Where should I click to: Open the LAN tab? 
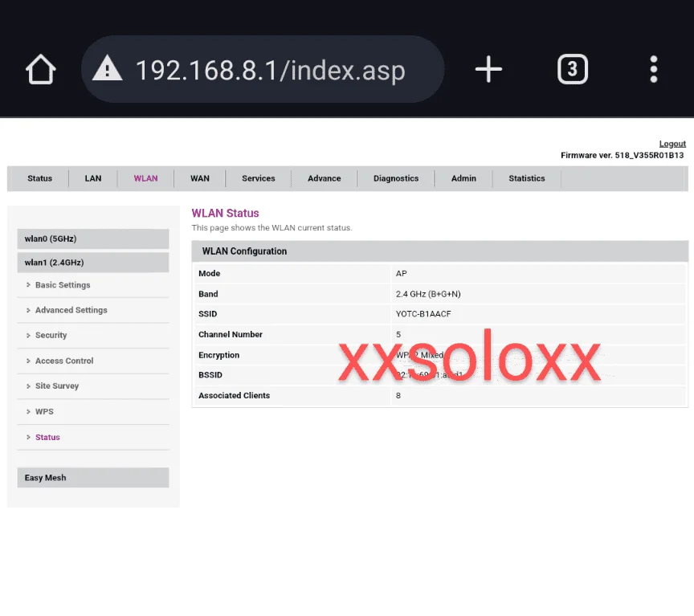(93, 178)
